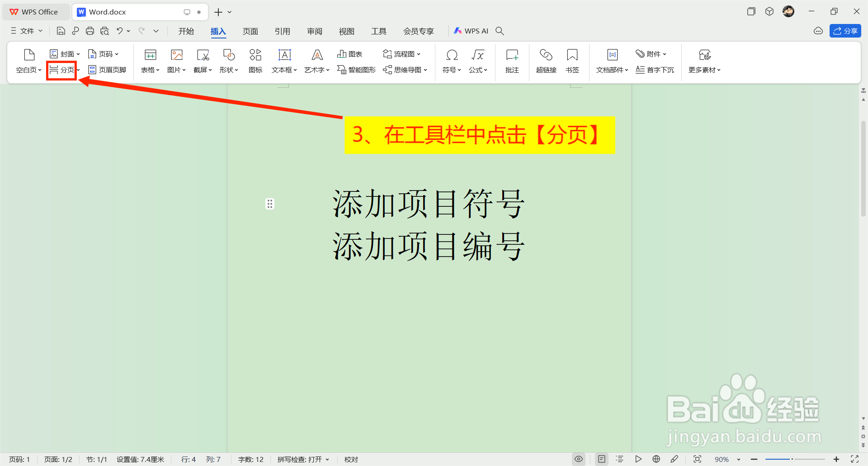868x466 pixels.
Task: Switch to the 视图 View tab
Action: coord(346,31)
